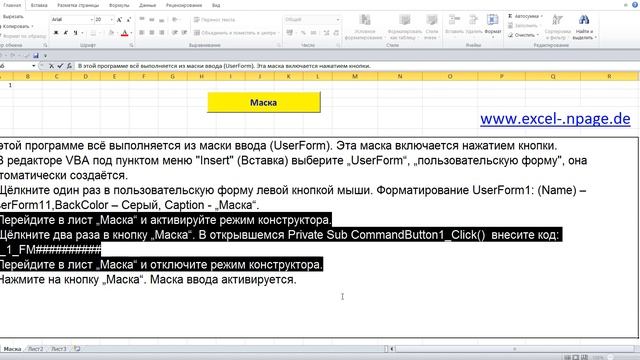This screenshot has width=640, height=360.
Task: Switch to the Лист2 sheet tab
Action: pyautogui.click(x=36, y=349)
